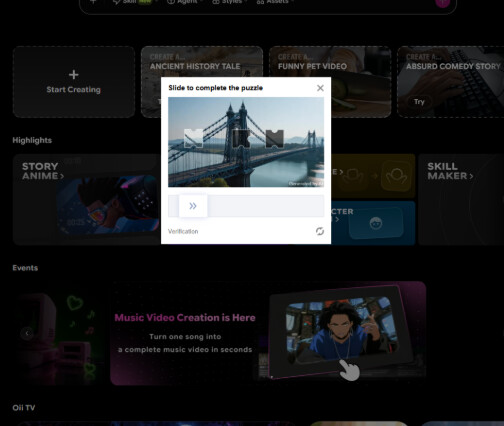
Task: Click the refresh puzzle icon
Action: [320, 231]
